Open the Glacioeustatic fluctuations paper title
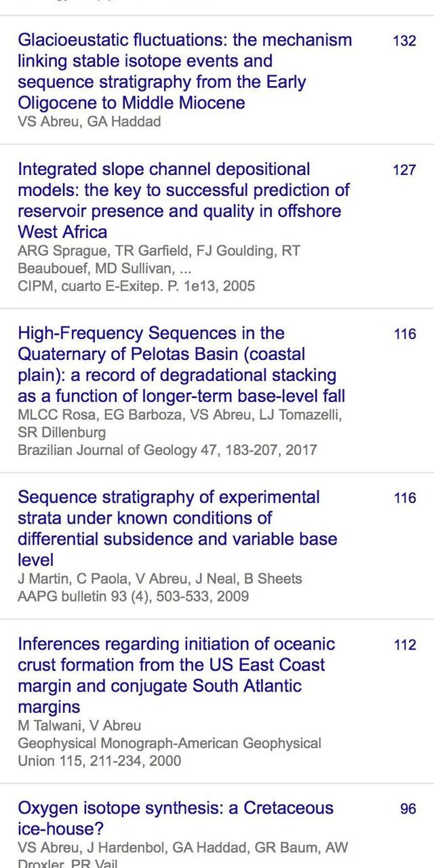 pyautogui.click(x=184, y=71)
